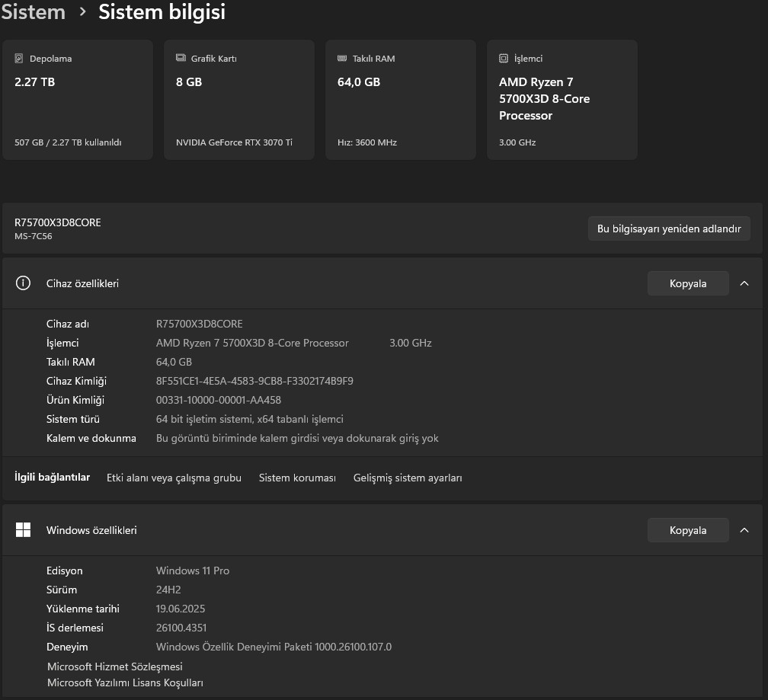Open Sistem koruması link
This screenshot has width=768, height=700.
tap(297, 478)
